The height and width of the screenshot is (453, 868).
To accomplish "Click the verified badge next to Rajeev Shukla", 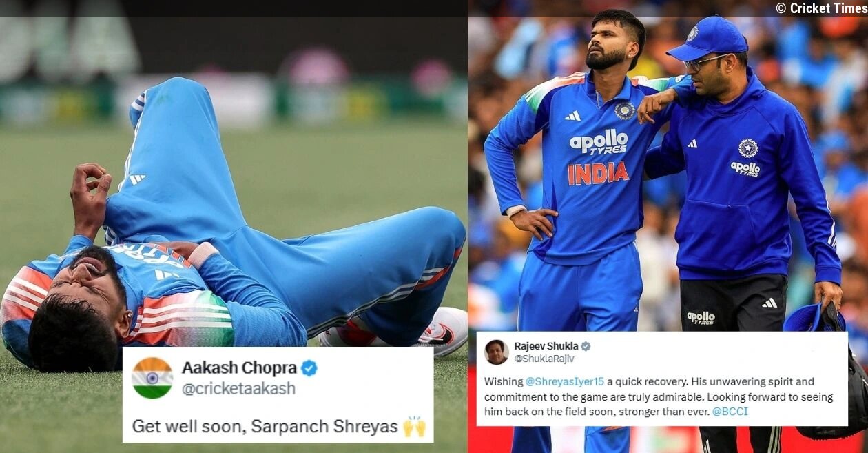I will click(x=586, y=346).
